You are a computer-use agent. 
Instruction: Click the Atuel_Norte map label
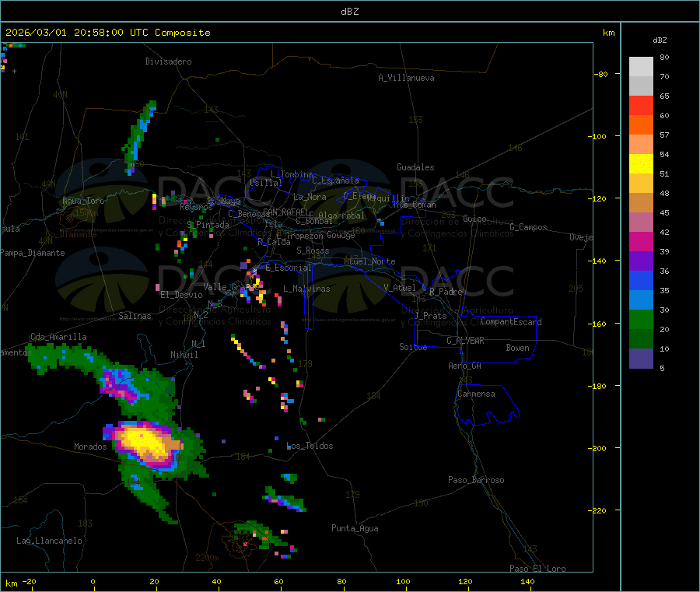[x=369, y=261]
